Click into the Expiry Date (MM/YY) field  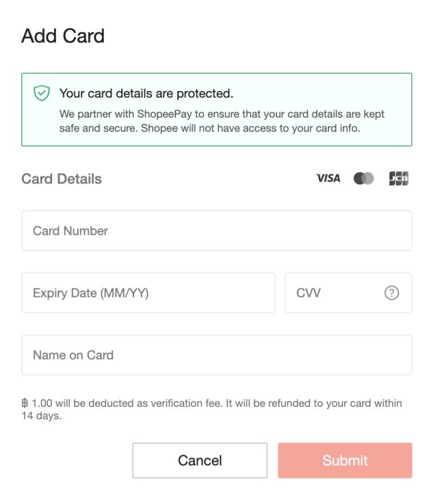point(148,293)
